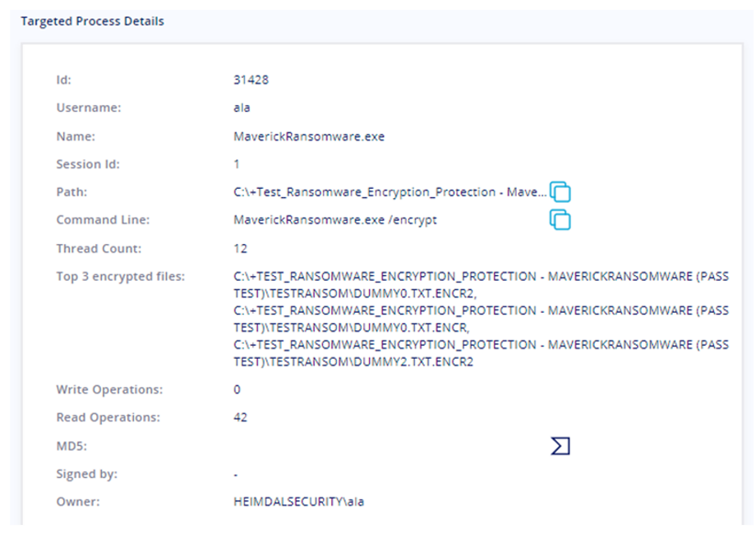Screen dimensions: 756x552
Task: Click the Read Operations value 42
Action: [x=241, y=417]
